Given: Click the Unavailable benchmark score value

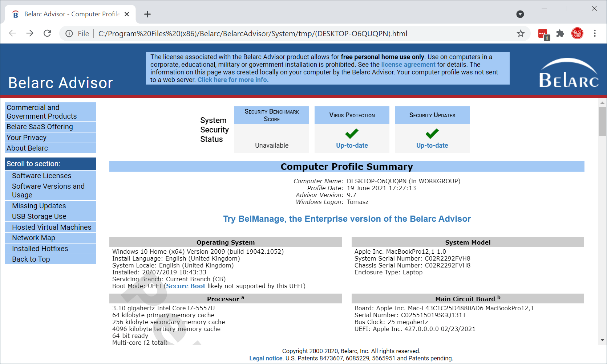Looking at the screenshot, I should click(272, 146).
